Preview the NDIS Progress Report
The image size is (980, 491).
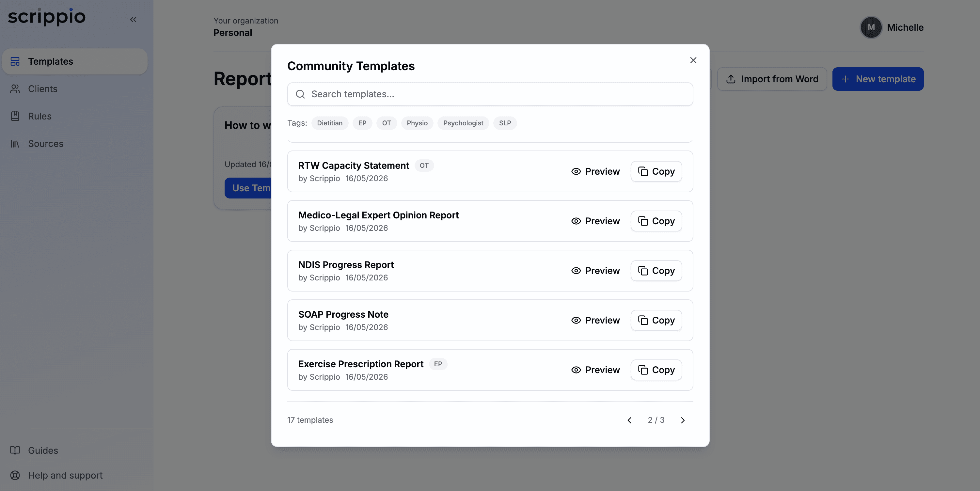point(595,270)
